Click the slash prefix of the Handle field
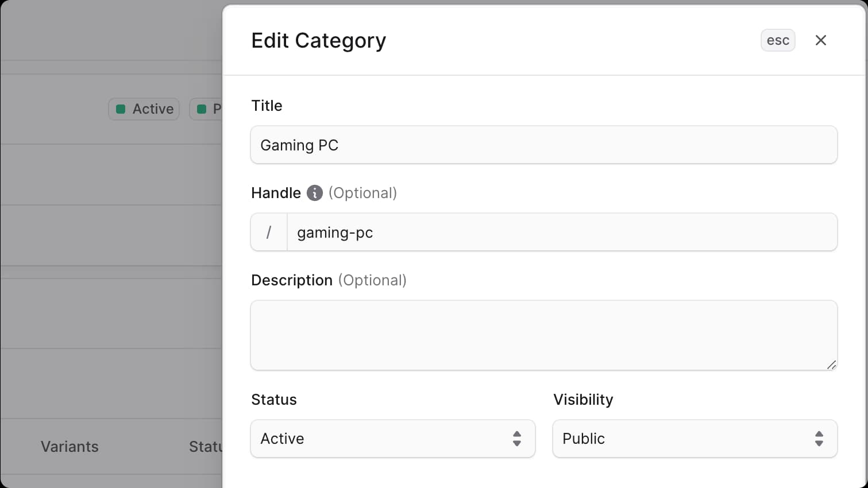The image size is (868, 488). pos(268,232)
